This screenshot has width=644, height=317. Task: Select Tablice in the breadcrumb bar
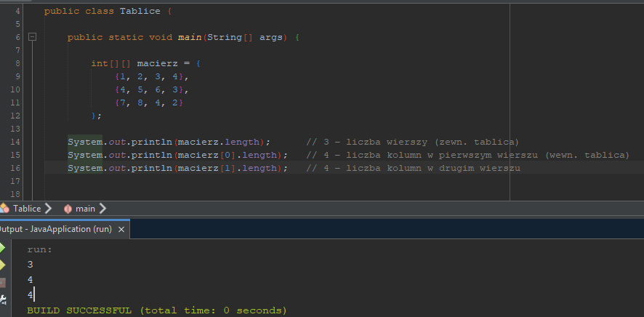[x=26, y=209]
